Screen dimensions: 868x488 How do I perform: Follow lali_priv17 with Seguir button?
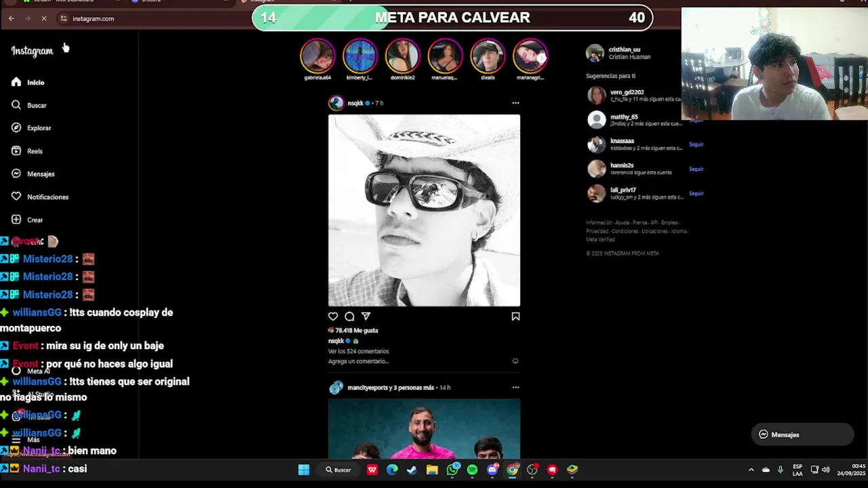(696, 193)
